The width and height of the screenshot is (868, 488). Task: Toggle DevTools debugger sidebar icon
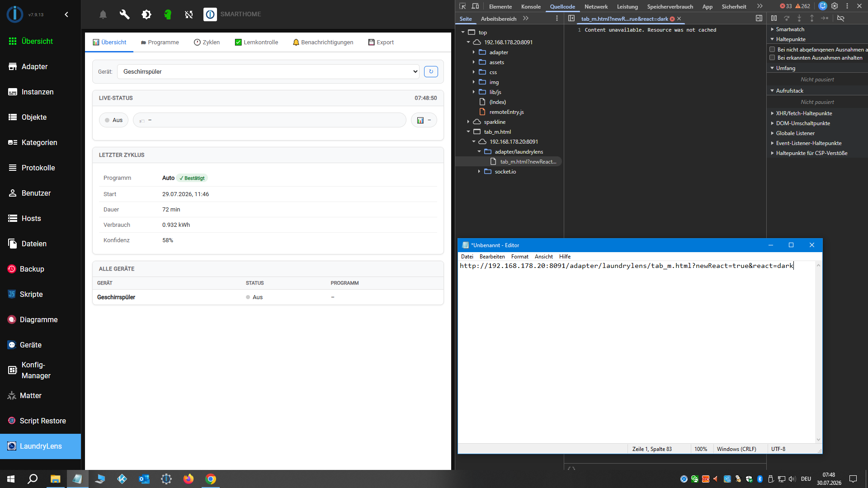coord(759,18)
